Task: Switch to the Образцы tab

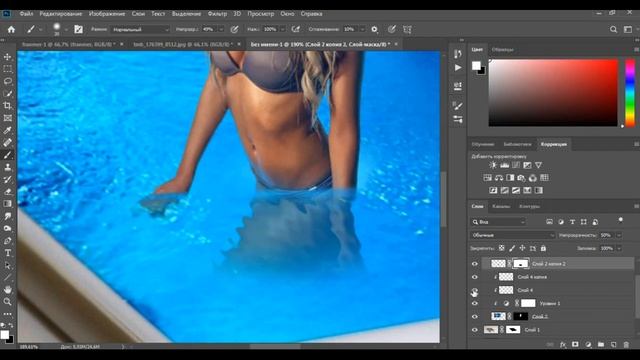Action: (502, 50)
